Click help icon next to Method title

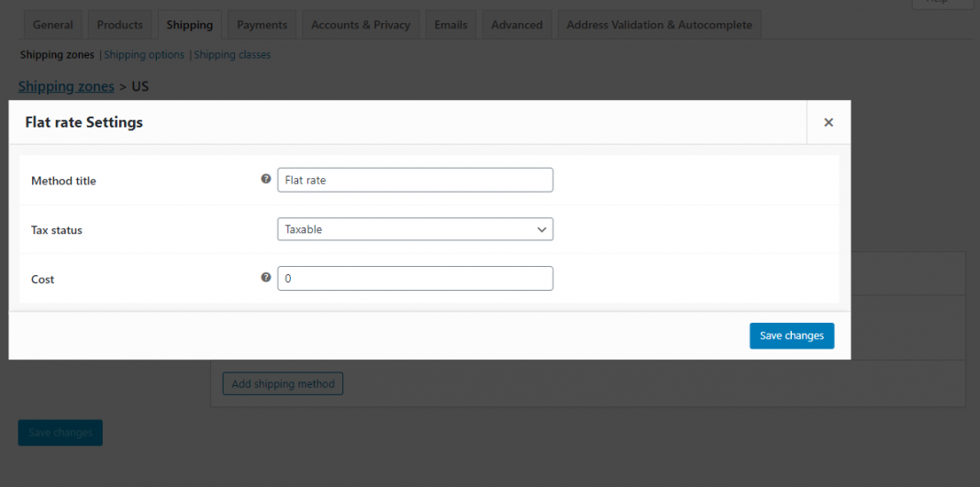click(265, 179)
